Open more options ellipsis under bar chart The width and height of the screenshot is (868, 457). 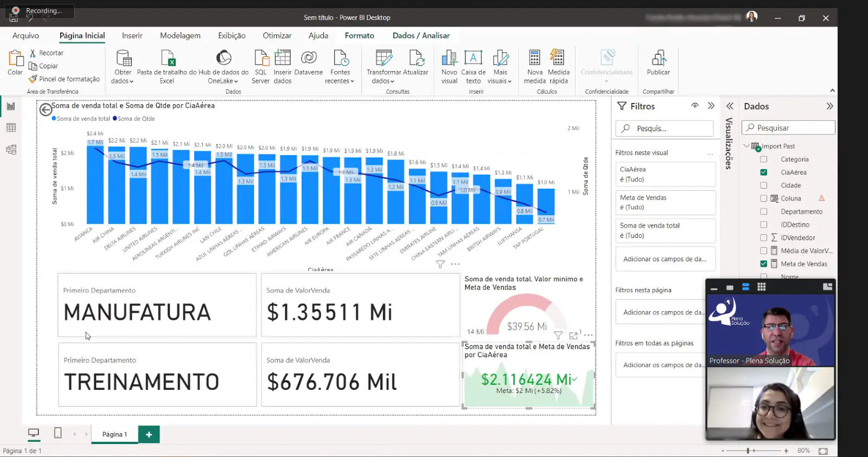pyautogui.click(x=455, y=264)
